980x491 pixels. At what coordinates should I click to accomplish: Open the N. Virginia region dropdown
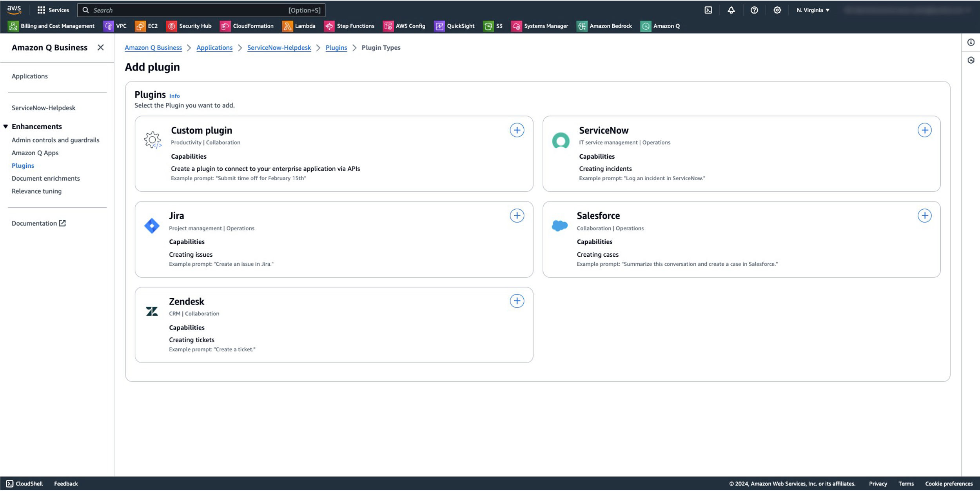pyautogui.click(x=813, y=10)
